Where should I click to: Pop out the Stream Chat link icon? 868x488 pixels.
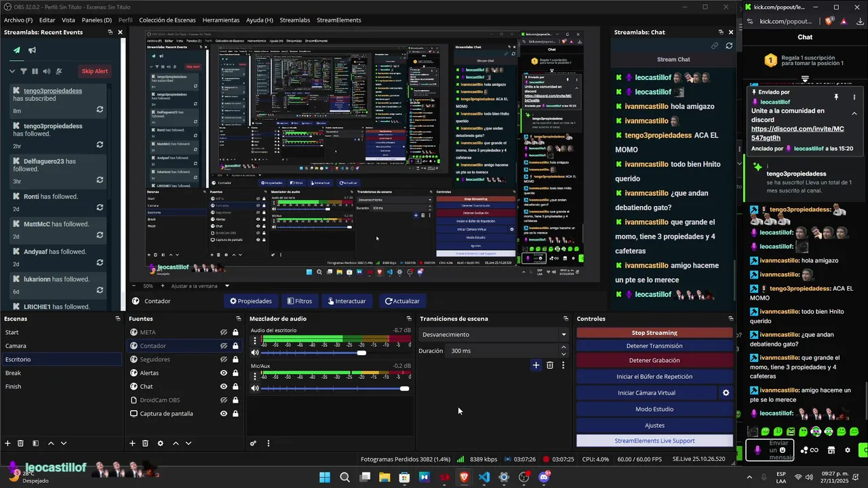coord(715,45)
